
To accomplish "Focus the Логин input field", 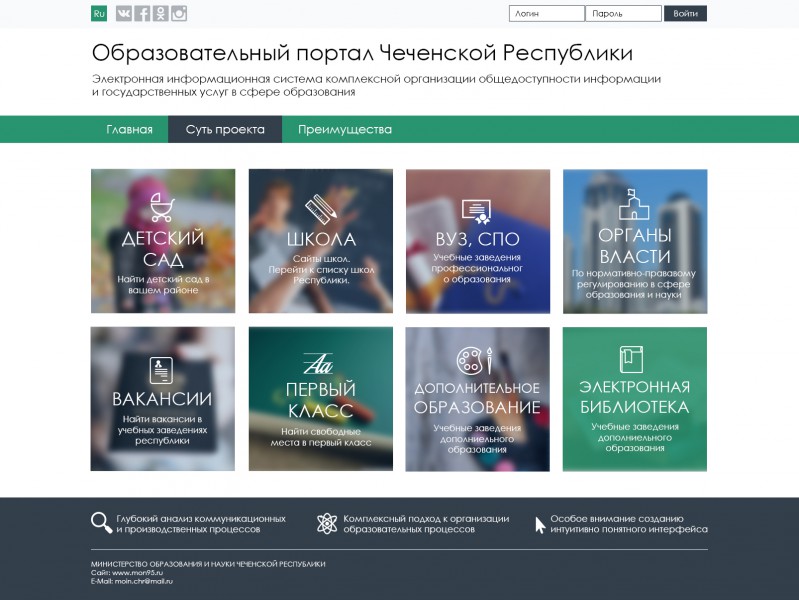I will (547, 14).
